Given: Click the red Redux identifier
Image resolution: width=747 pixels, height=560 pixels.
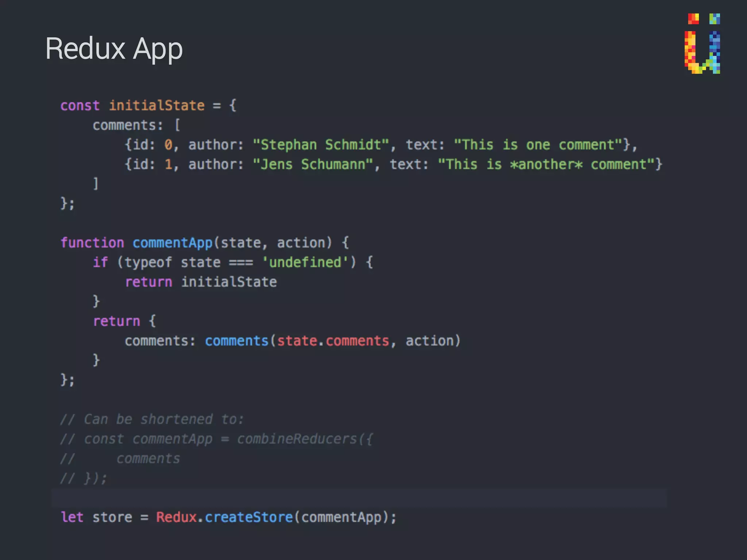Looking at the screenshot, I should [x=177, y=517].
